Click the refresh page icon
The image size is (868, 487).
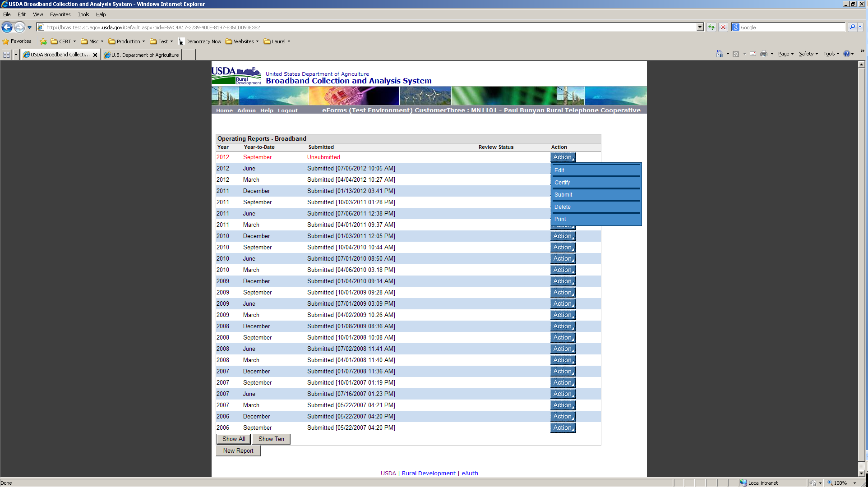coord(711,28)
